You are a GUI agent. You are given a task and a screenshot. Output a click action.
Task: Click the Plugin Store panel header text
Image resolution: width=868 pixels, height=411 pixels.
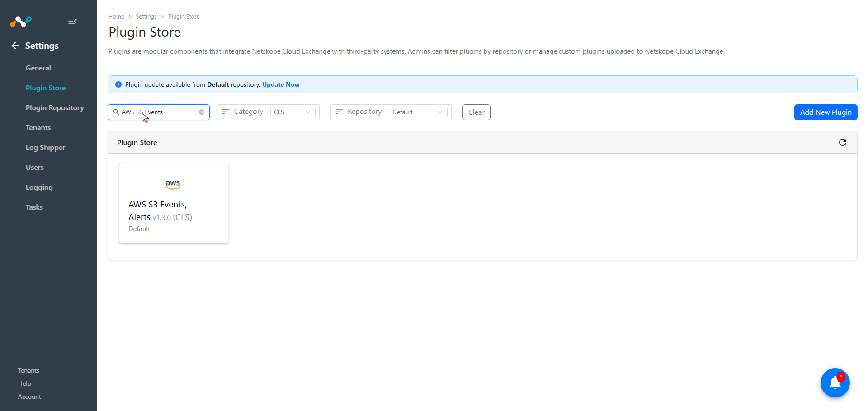137,142
